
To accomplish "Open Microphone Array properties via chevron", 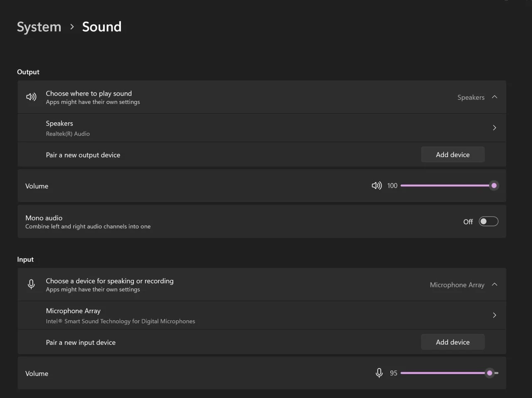I will (x=495, y=315).
